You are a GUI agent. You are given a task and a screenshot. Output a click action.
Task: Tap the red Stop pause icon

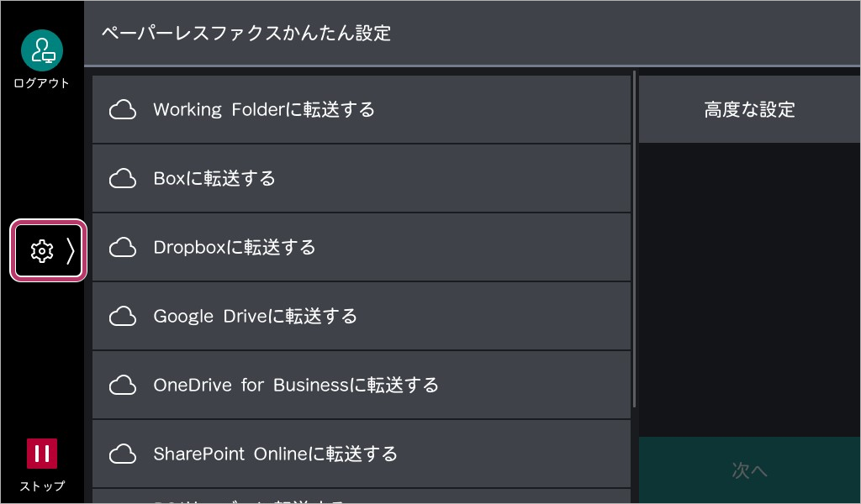coord(42,454)
